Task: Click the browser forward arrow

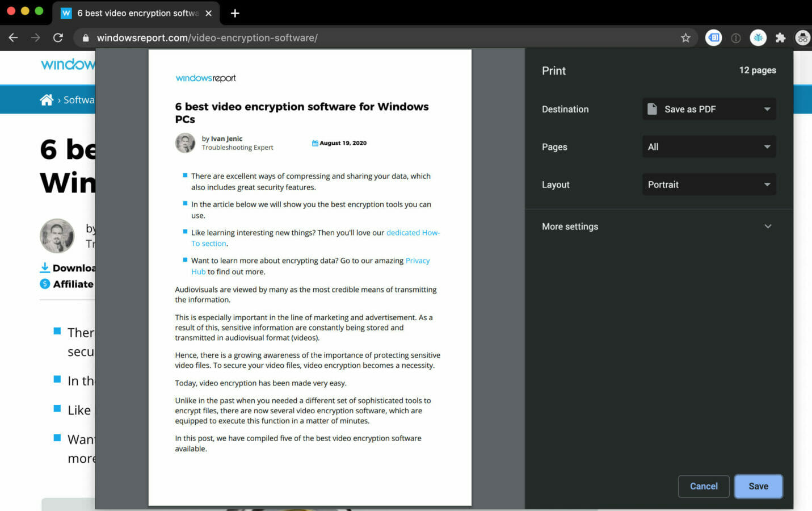Action: tap(36, 37)
